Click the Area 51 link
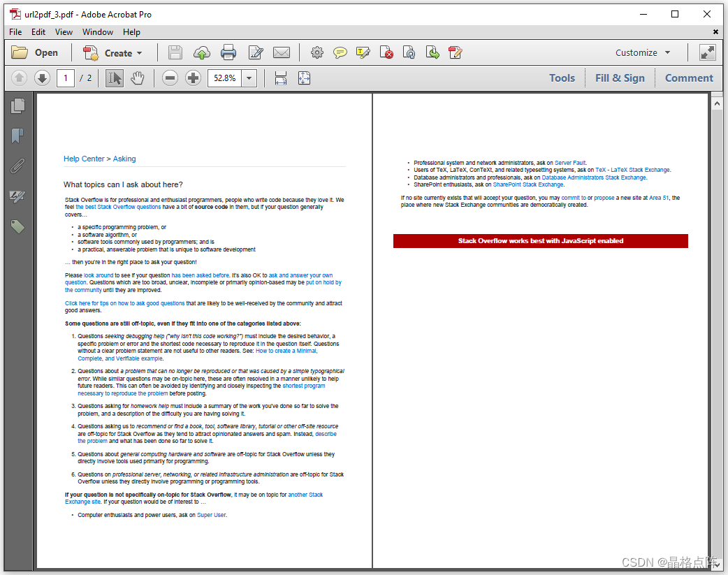 [x=659, y=198]
